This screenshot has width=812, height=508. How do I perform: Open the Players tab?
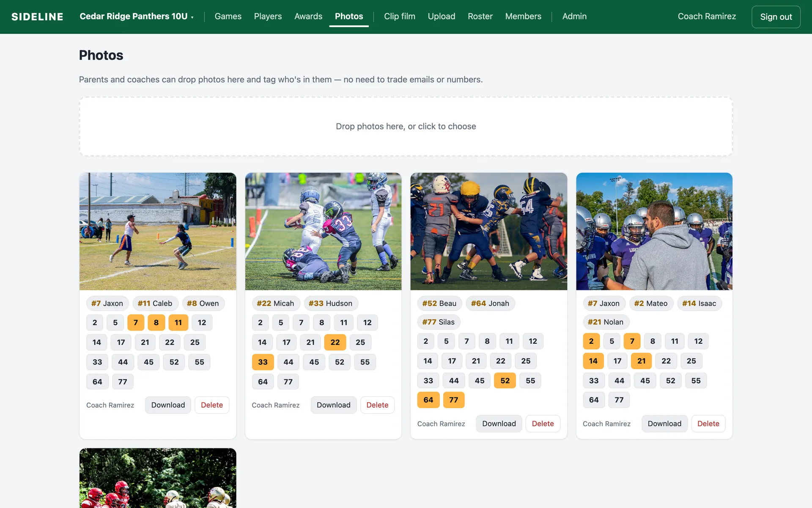(268, 17)
